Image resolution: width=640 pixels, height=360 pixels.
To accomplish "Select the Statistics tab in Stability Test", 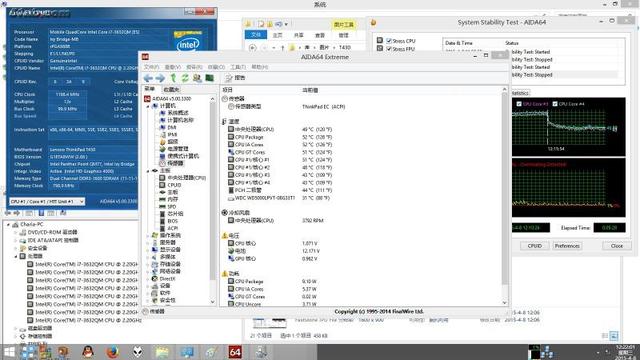I will point(520,93).
